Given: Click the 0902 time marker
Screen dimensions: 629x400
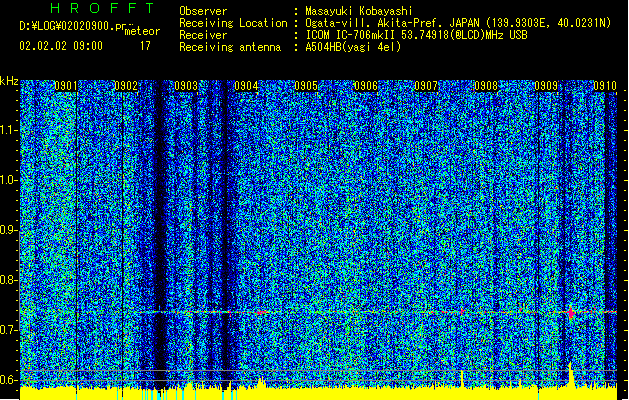Looking at the screenshot, I should (126, 86).
